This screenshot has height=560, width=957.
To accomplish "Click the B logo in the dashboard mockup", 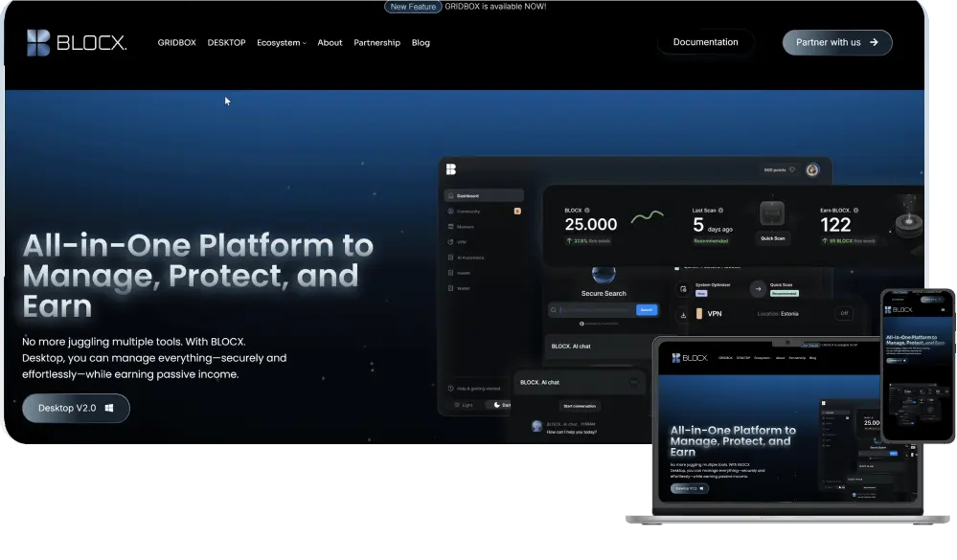I will pyautogui.click(x=451, y=169).
